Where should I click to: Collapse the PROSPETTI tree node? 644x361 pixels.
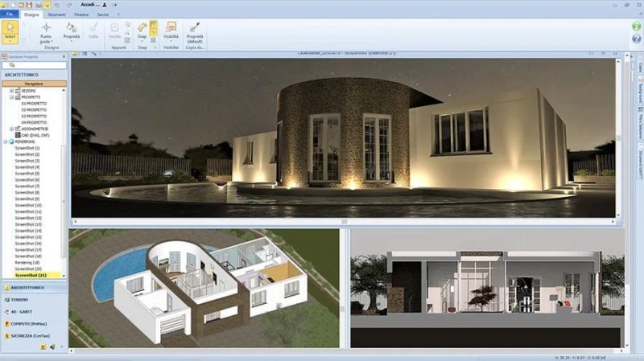pyautogui.click(x=11, y=97)
